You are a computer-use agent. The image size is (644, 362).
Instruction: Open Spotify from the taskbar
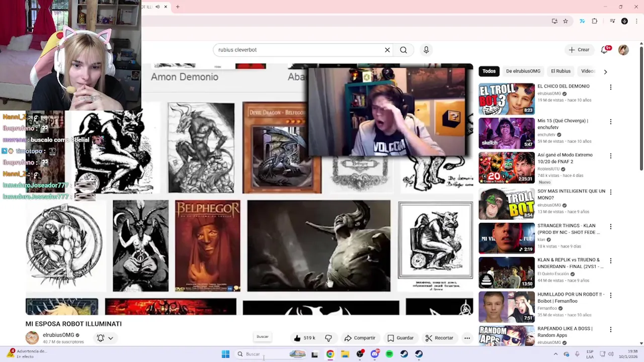[x=389, y=354]
